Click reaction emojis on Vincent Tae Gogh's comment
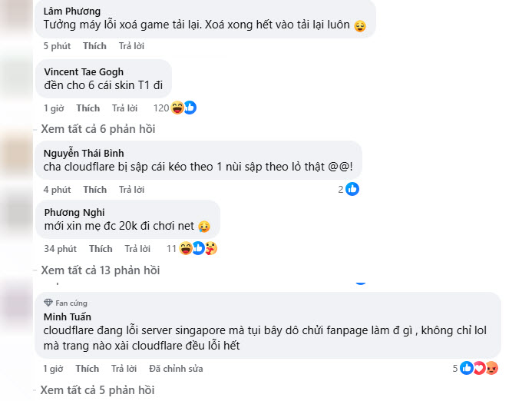The height and width of the screenshot is (401, 532). 184,108
